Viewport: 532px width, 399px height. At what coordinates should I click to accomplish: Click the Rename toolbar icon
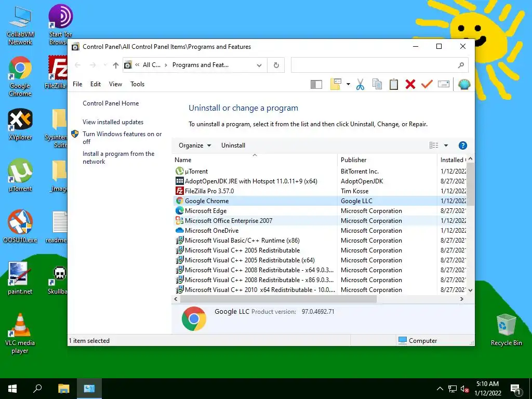tap(444, 84)
